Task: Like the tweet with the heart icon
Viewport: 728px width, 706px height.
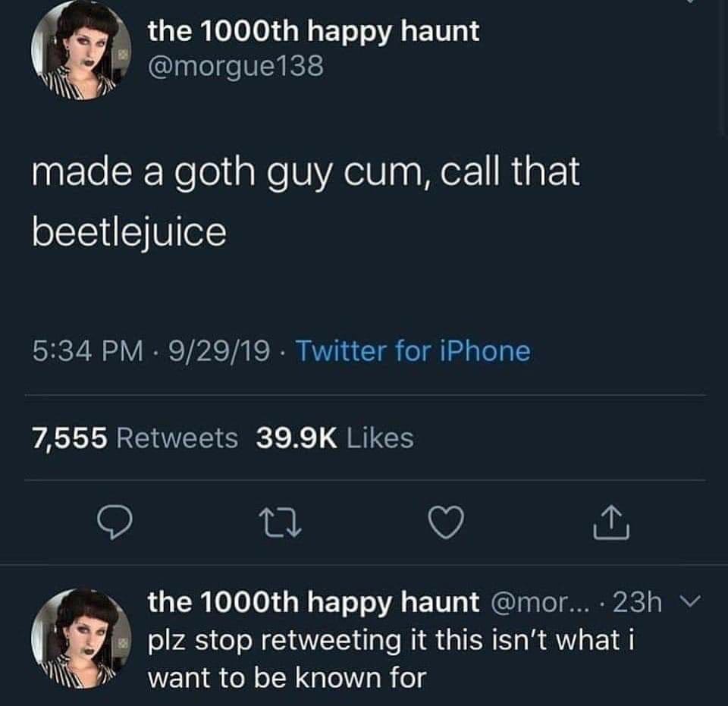Action: pyautogui.click(x=447, y=523)
